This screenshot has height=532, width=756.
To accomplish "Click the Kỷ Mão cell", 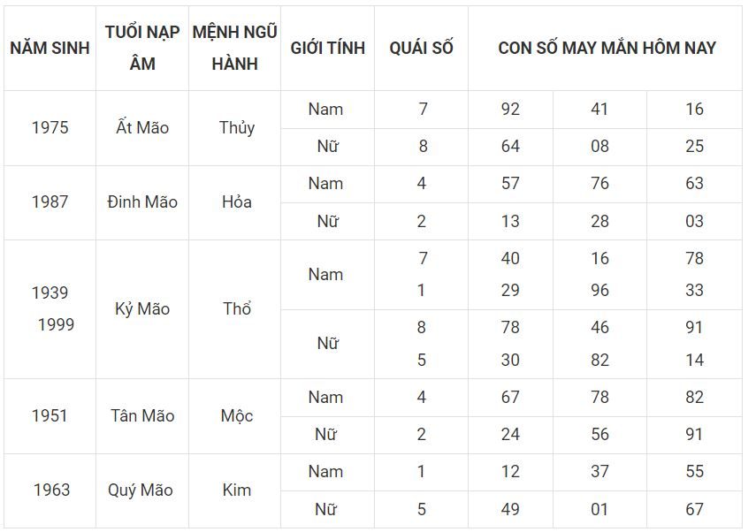I will pyautogui.click(x=142, y=309).
